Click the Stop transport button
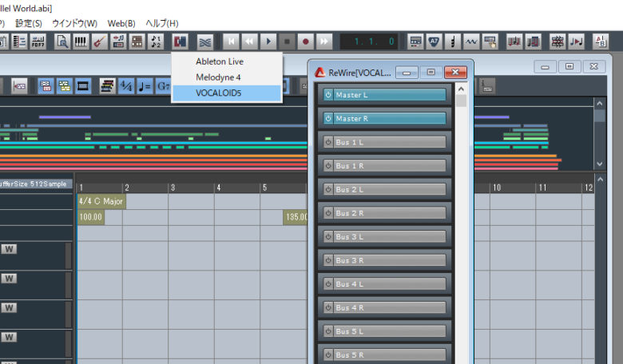The height and width of the screenshot is (364, 623). [288, 41]
